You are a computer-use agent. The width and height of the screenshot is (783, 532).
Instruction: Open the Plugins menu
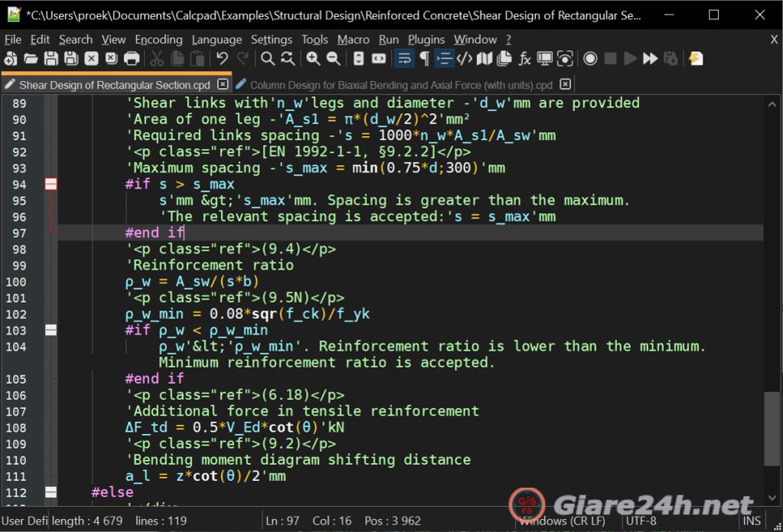(426, 40)
